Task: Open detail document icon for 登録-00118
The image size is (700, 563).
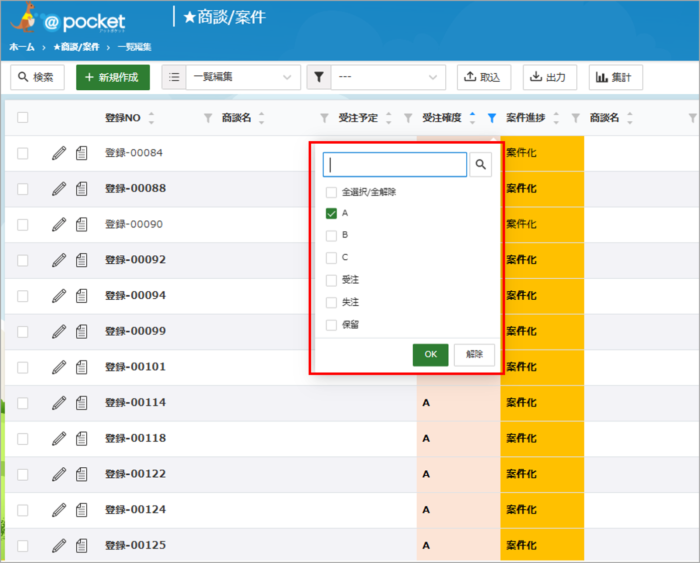Action: click(81, 439)
